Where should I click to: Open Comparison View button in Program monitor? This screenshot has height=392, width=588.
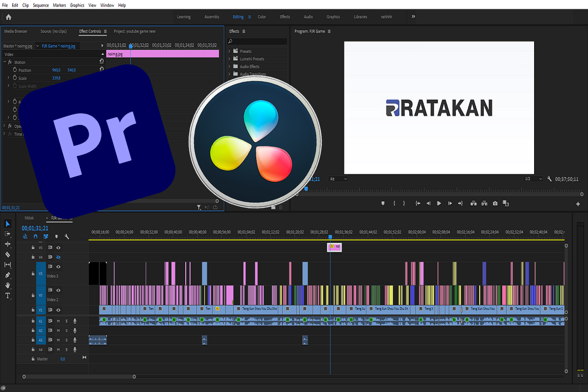506,203
